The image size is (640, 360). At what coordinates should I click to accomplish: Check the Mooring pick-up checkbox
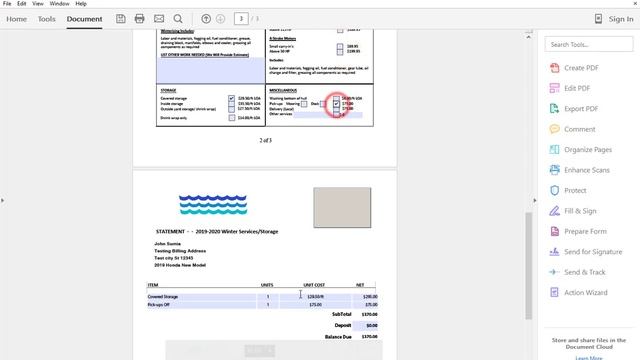tap(304, 104)
